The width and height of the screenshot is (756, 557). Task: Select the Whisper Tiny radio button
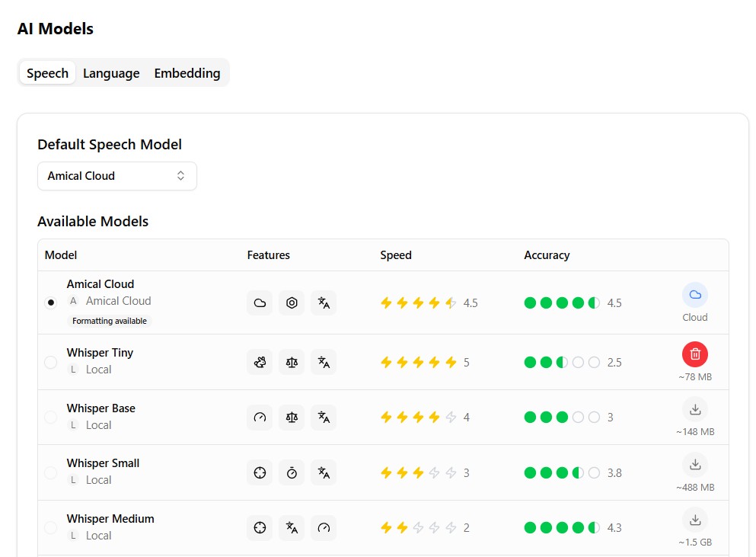pyautogui.click(x=50, y=362)
